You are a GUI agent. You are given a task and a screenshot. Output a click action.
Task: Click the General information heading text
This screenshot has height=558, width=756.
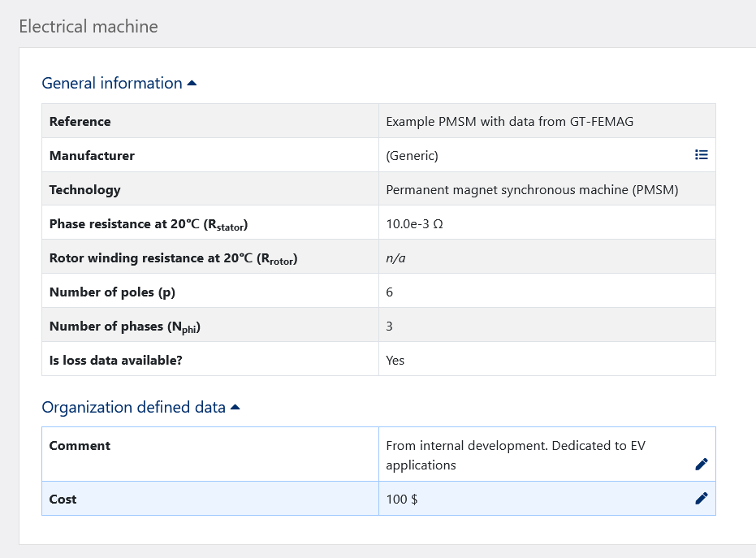tap(112, 83)
